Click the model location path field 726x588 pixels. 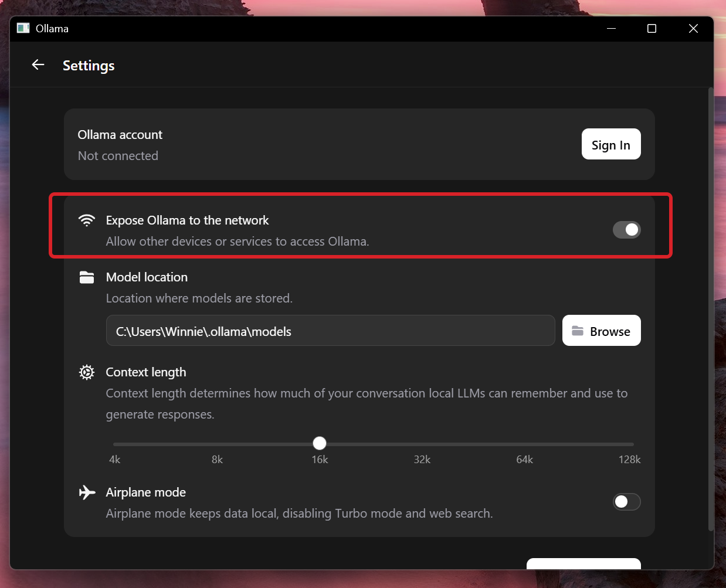click(330, 331)
